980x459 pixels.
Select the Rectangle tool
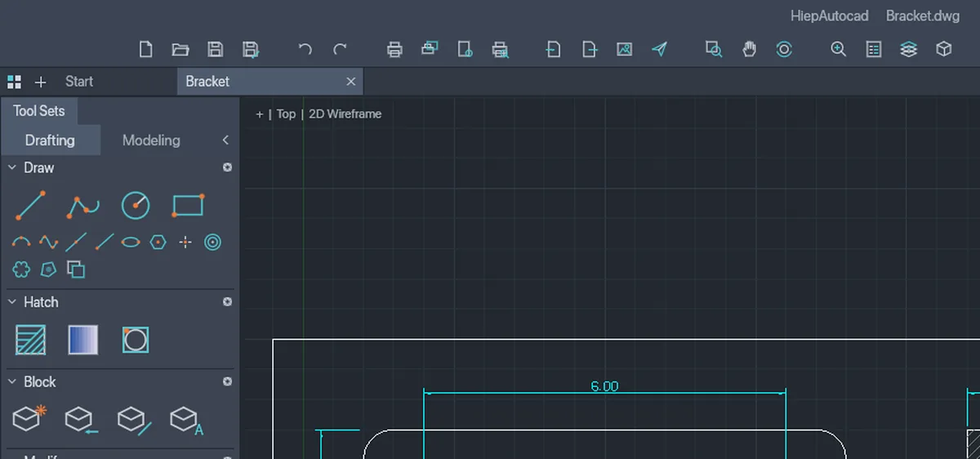pos(188,205)
